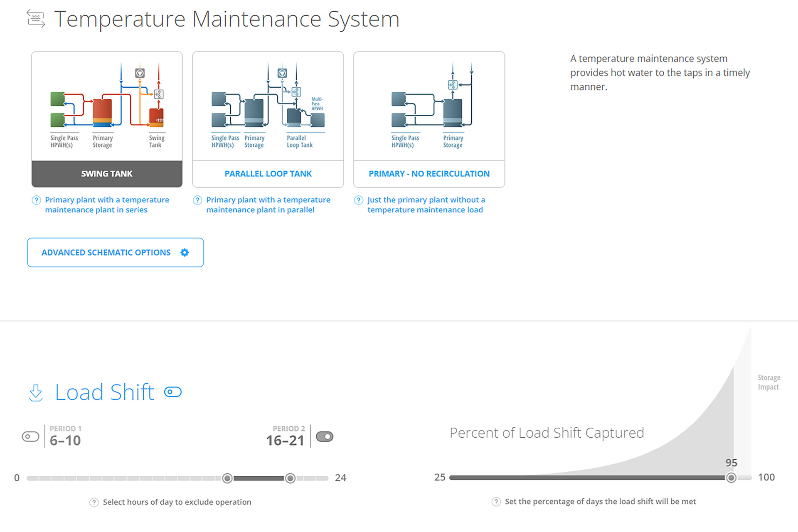Select the Swing Tank option
The width and height of the screenshot is (798, 532).
[x=107, y=174]
